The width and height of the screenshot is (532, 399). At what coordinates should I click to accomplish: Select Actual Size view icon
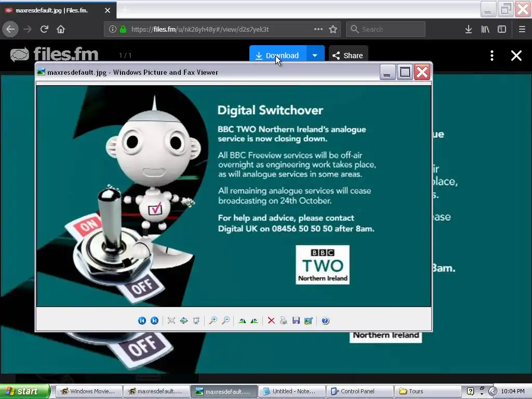coord(184,321)
